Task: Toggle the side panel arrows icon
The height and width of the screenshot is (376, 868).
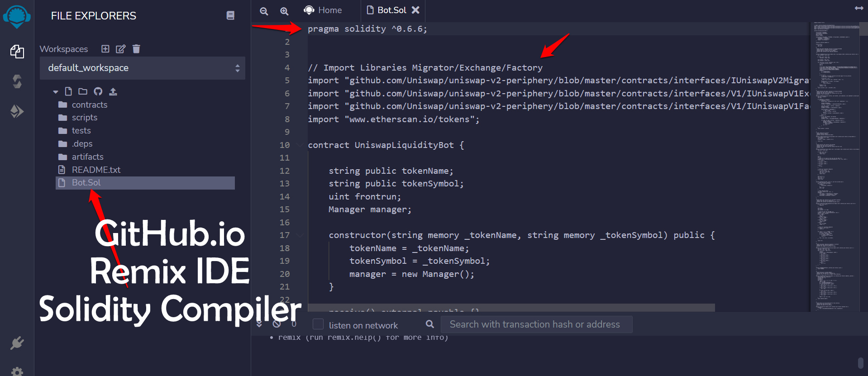Action: tap(858, 8)
